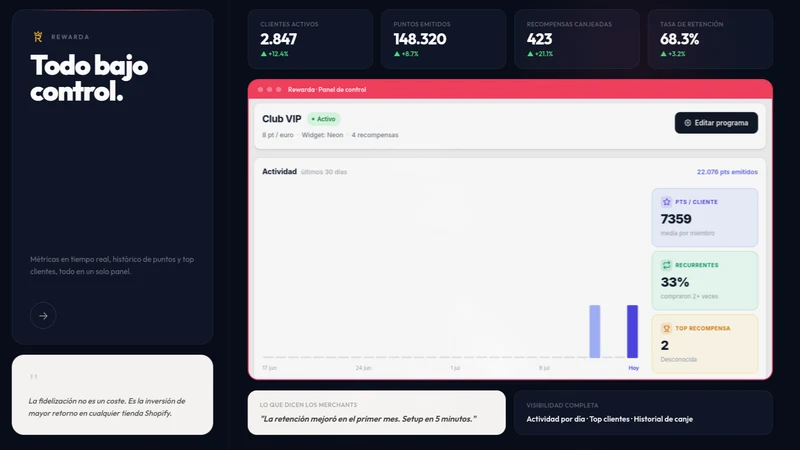
Task: Click the quotation mark icon in quote card
Action: click(x=34, y=377)
